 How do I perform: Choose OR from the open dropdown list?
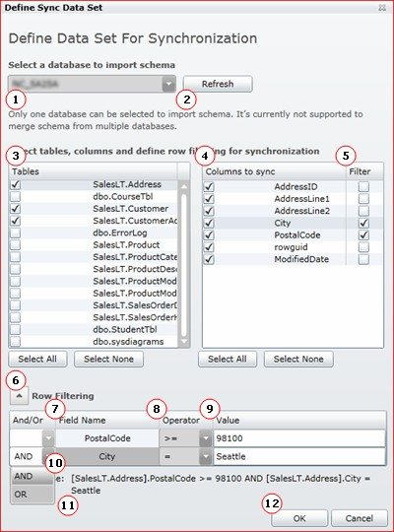coord(32,495)
